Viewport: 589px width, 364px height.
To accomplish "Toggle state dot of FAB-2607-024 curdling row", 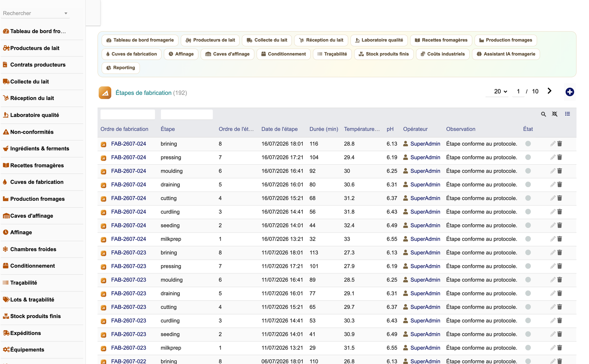I will [528, 212].
